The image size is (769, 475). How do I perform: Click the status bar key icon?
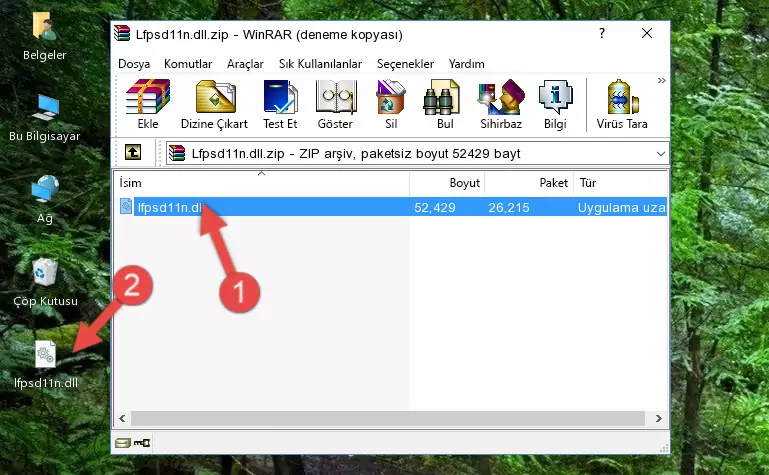(142, 443)
